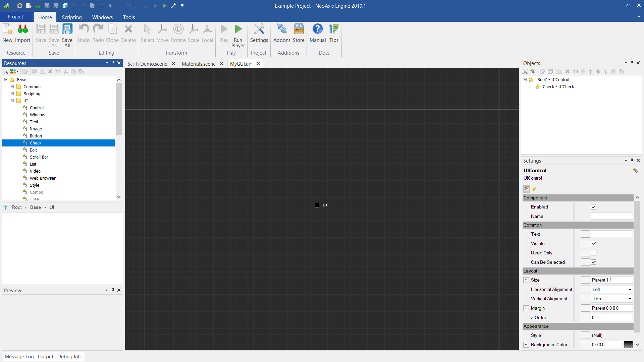Toggle the Enabled checkbox in Component settings
This screenshot has height=362, width=644.
[x=594, y=207]
